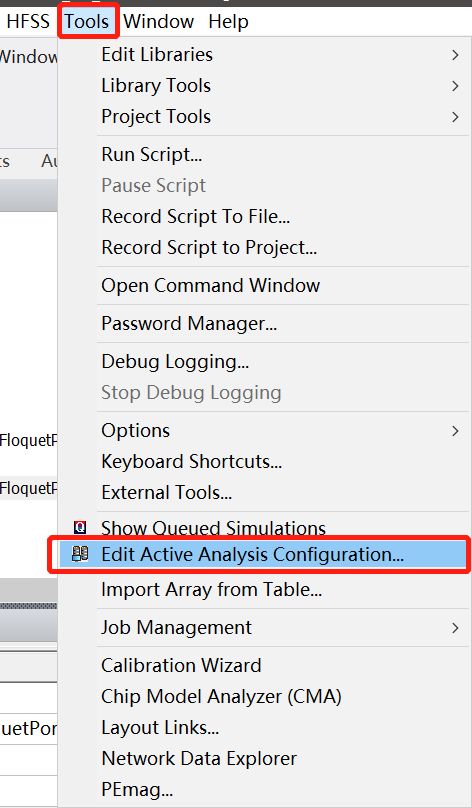Select External Tools menu entry
The width and height of the screenshot is (472, 808).
click(166, 493)
